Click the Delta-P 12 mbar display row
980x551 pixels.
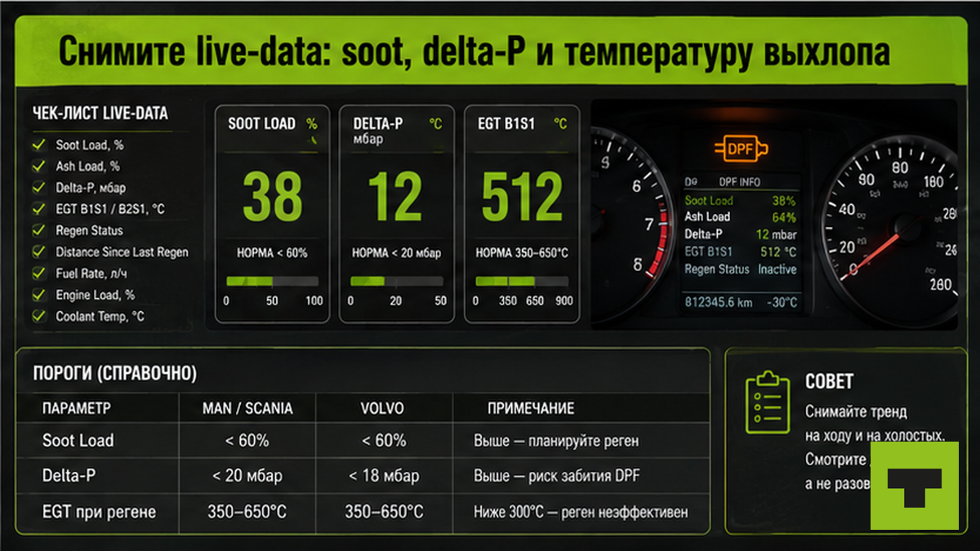click(740, 234)
